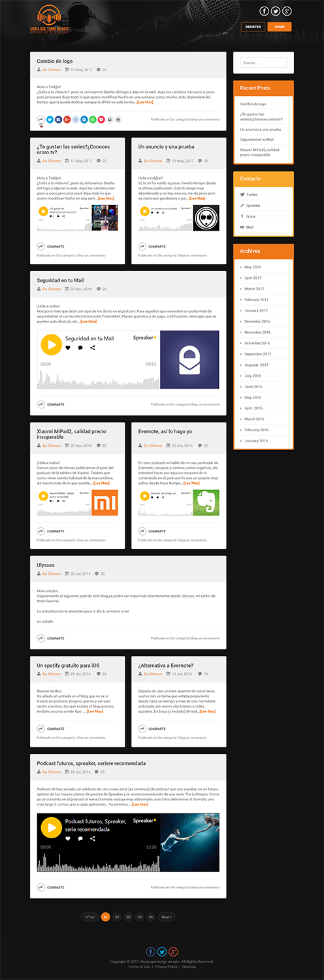Play the Evernote, así lo hago yo episode

tap(144, 496)
